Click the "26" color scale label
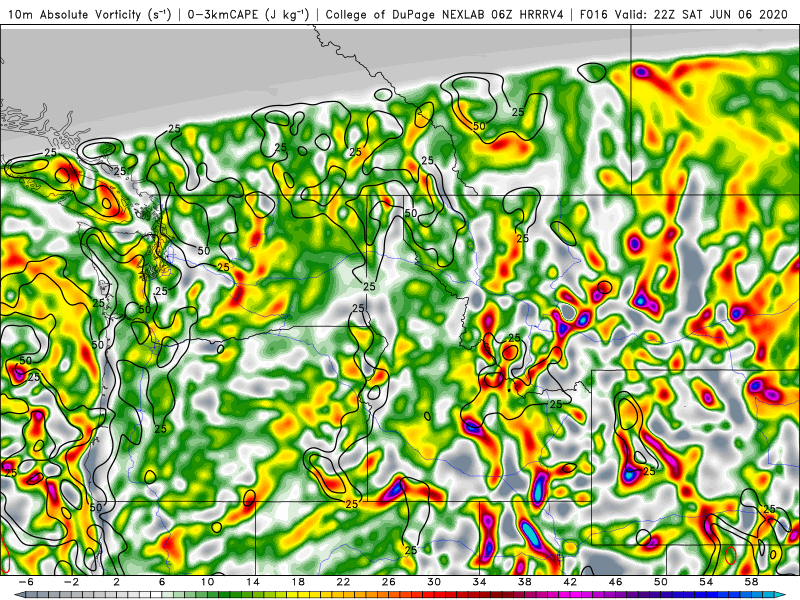 pos(389,582)
